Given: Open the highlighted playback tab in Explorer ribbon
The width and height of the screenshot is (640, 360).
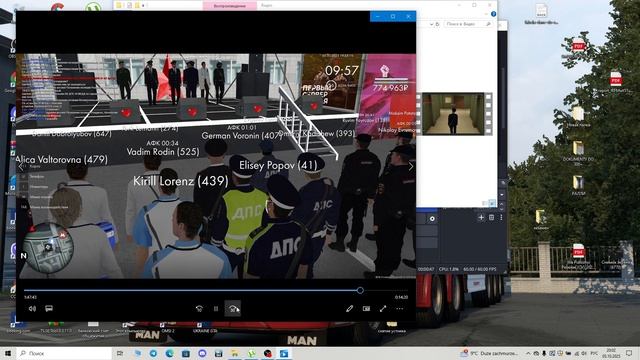Looking at the screenshot, I should click(230, 5).
